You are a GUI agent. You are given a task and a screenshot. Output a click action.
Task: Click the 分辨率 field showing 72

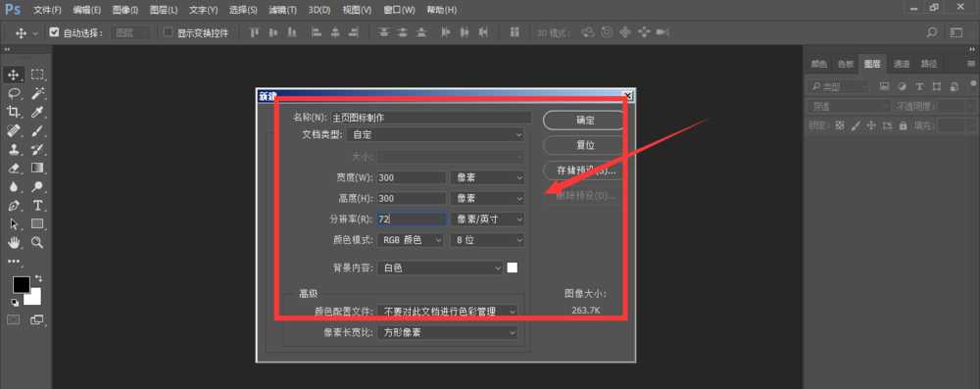pyautogui.click(x=412, y=219)
